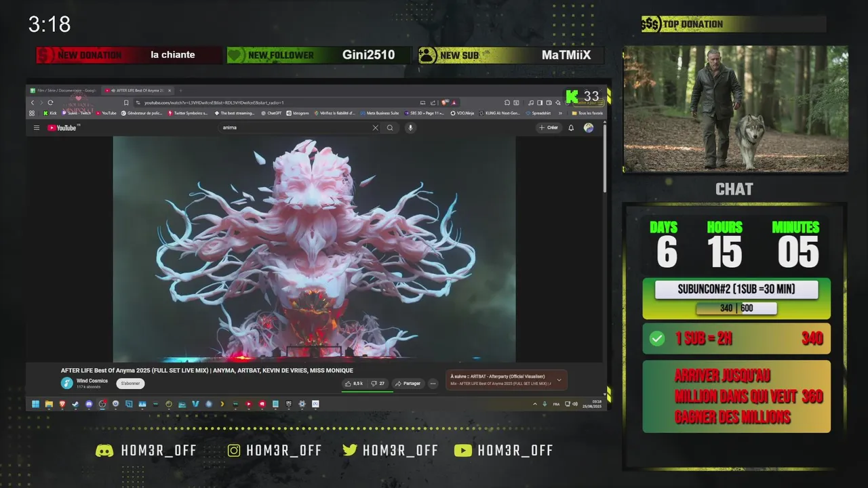Open the Kick bookmark
The image size is (868, 488).
50,113
